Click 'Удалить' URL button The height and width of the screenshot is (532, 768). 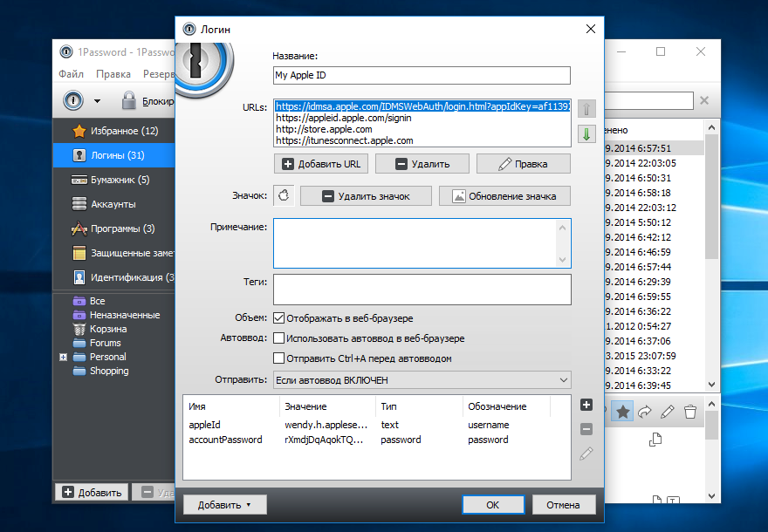click(422, 164)
